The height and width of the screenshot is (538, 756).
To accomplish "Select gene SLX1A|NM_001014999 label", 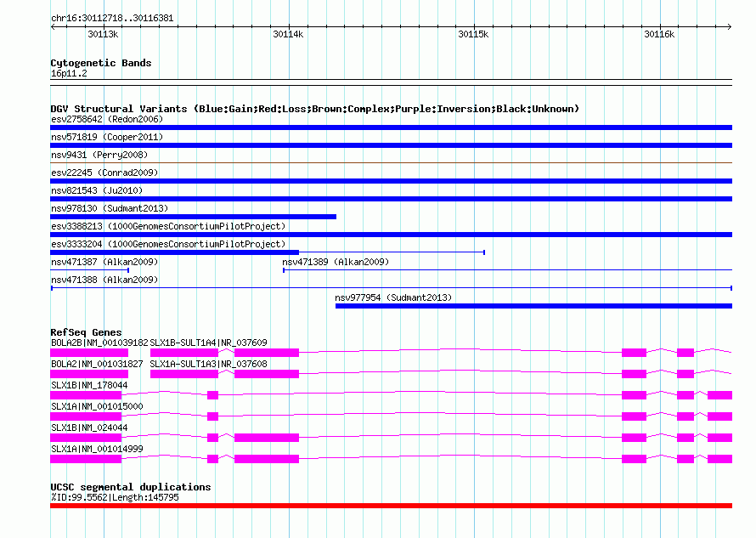I will (x=97, y=449).
